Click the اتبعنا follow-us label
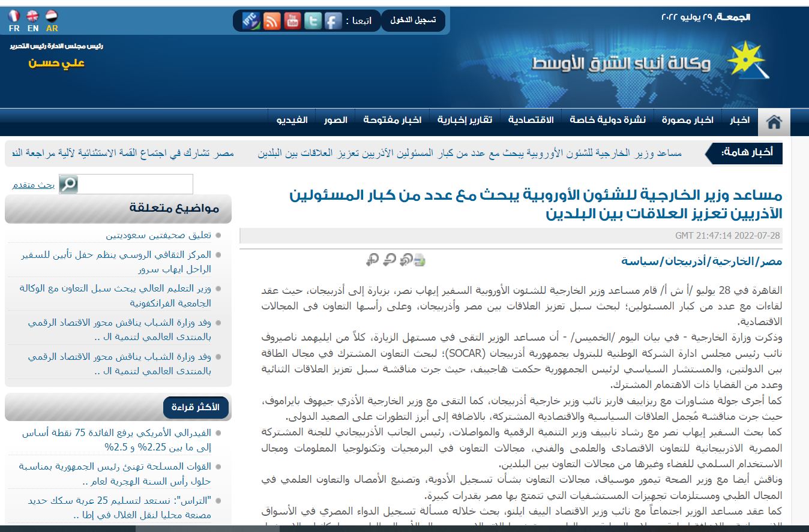Screen dimensions: 809x532 pyautogui.click(x=359, y=21)
